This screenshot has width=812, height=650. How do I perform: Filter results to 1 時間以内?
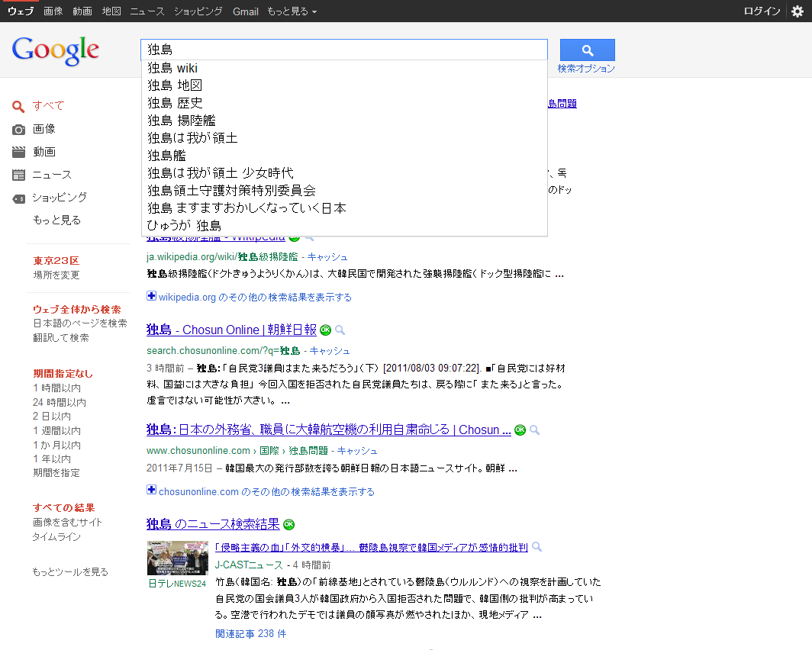[57, 388]
